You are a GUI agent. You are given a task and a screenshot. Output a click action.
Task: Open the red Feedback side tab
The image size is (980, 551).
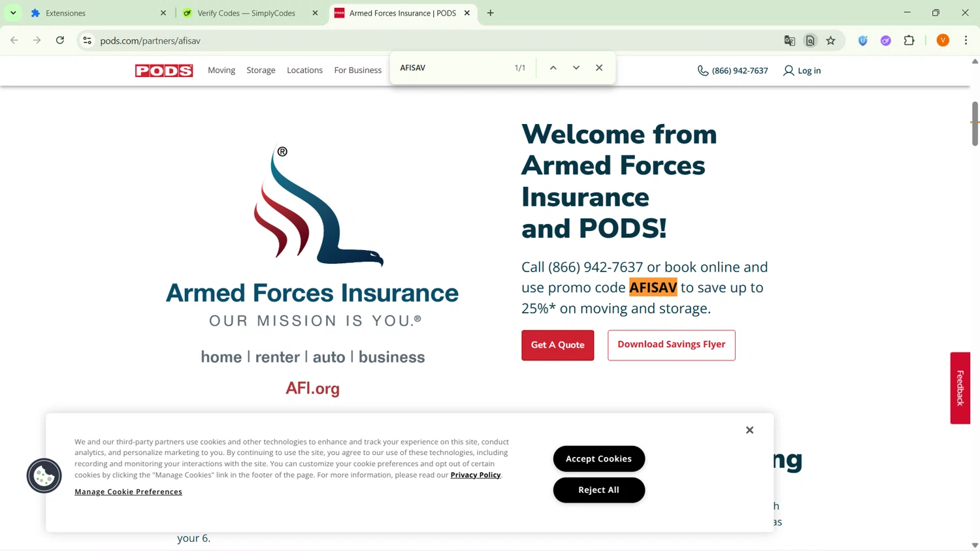coord(960,388)
